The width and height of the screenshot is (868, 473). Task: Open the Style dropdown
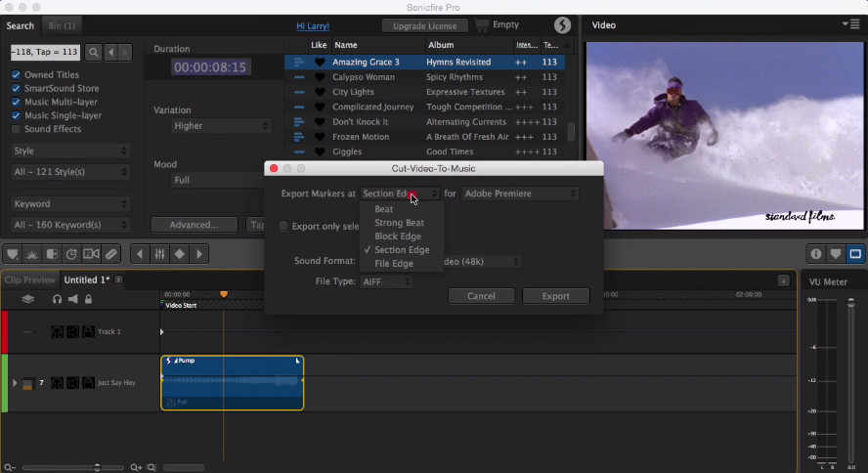[70, 151]
